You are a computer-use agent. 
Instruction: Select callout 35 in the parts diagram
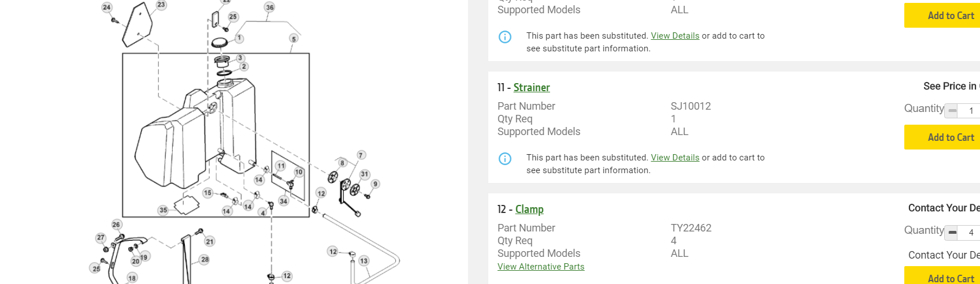coord(164,210)
